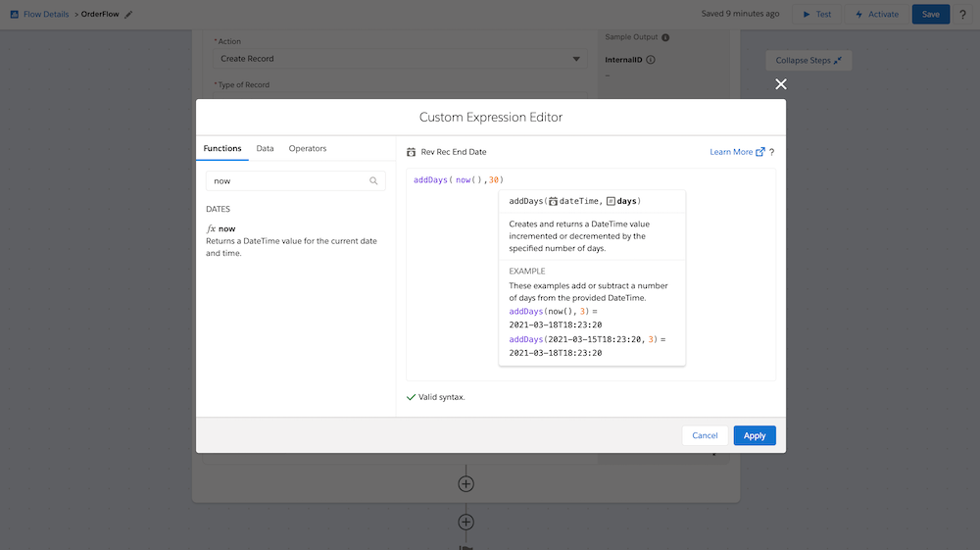Apply the custom expression
This screenshot has width=980, height=550.
point(755,435)
